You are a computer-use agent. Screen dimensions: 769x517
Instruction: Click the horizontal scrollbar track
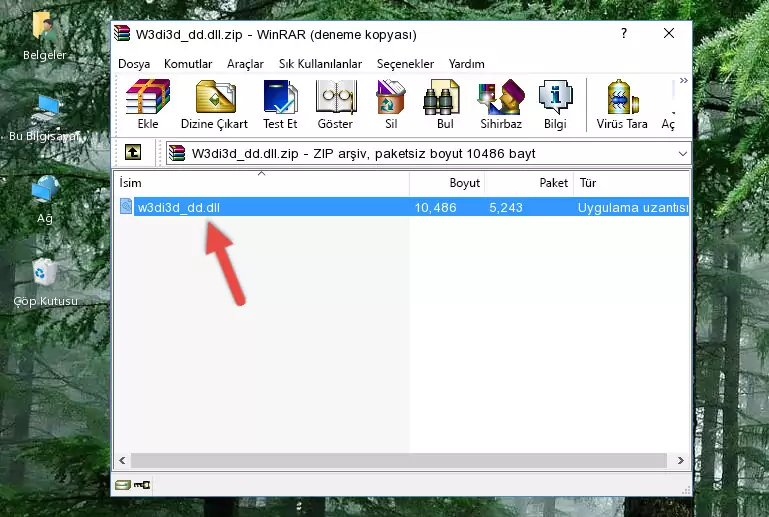[x=398, y=460]
